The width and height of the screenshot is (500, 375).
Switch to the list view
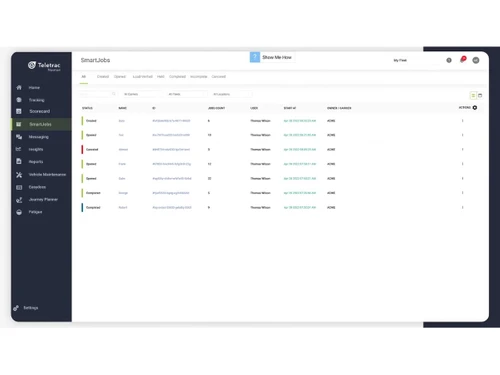(473, 95)
